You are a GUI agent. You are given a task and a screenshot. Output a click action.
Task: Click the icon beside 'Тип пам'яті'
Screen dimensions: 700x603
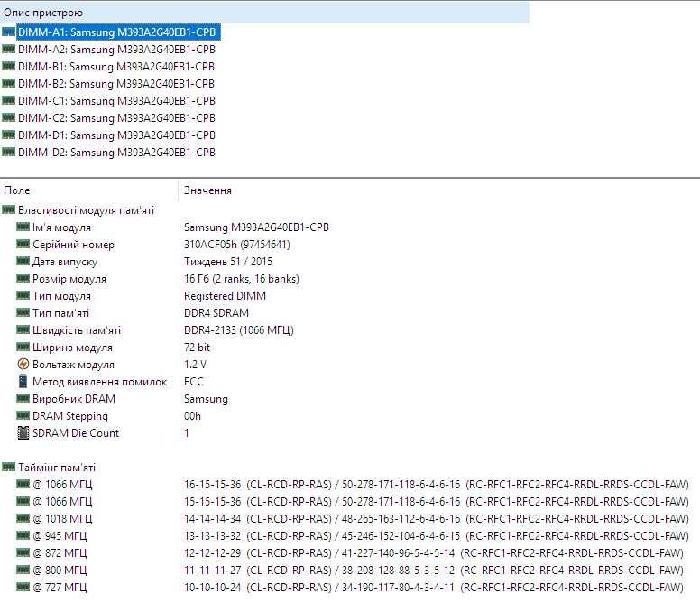click(23, 312)
